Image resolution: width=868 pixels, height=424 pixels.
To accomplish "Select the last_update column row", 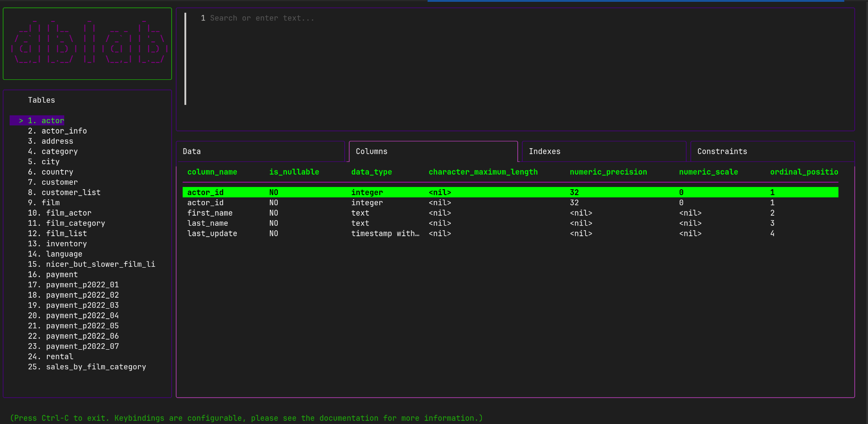I will pos(511,233).
